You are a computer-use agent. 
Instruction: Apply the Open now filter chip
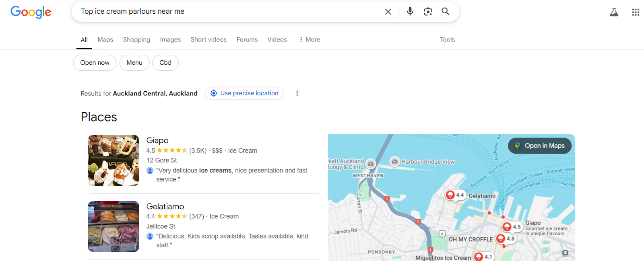point(95,63)
